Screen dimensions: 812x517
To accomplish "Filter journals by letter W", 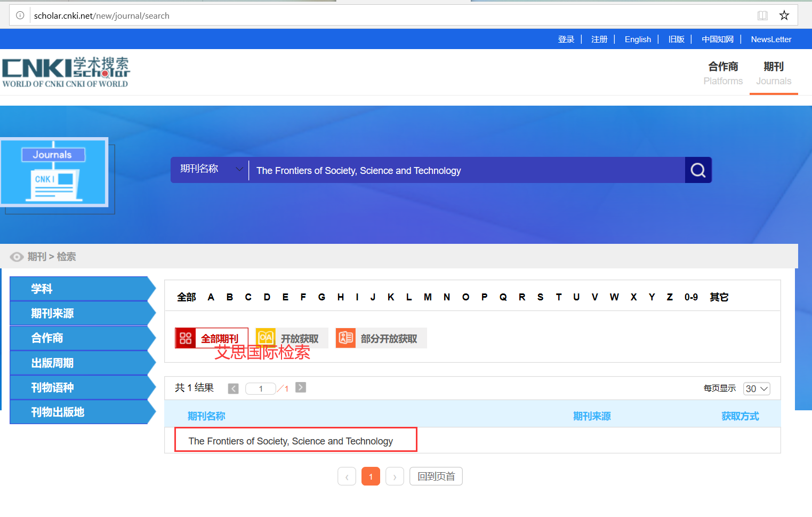I will [614, 297].
